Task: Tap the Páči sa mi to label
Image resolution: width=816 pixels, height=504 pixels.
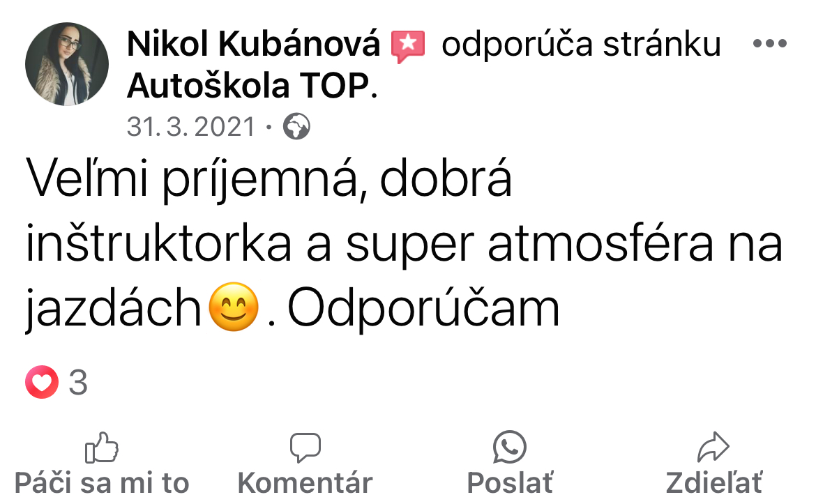Action: click(102, 483)
